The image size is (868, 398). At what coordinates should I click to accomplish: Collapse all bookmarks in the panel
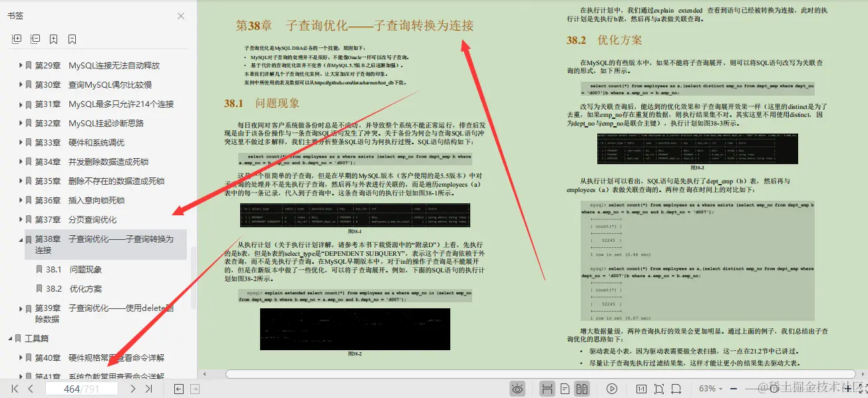[35, 39]
